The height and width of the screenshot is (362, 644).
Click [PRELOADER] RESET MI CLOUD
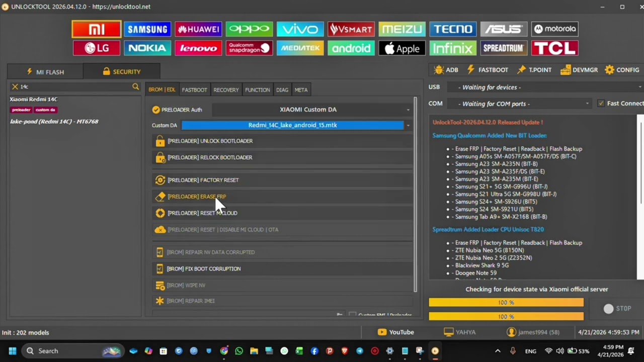click(x=282, y=213)
